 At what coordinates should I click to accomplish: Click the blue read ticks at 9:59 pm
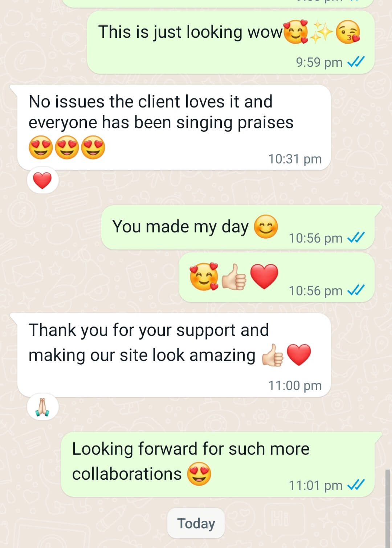tap(356, 62)
